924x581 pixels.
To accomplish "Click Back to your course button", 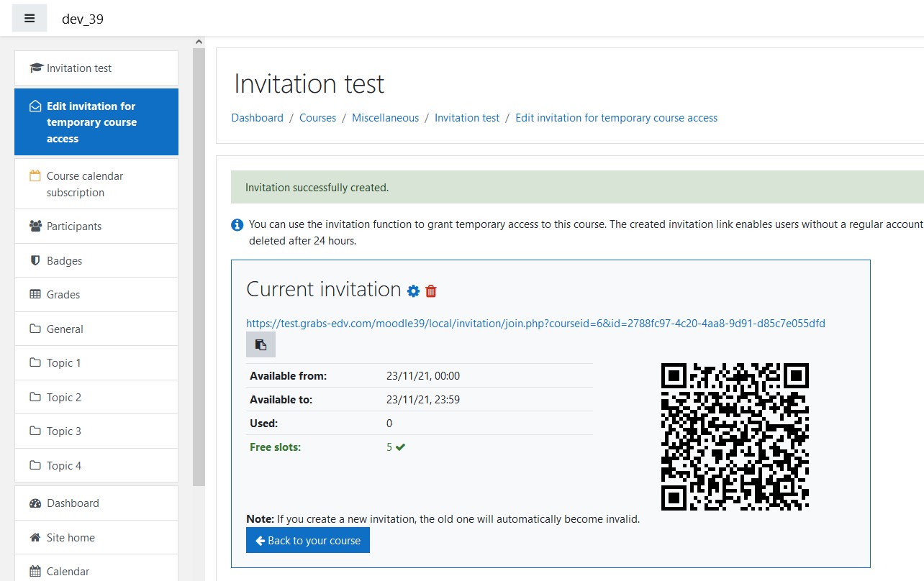I will tap(307, 540).
